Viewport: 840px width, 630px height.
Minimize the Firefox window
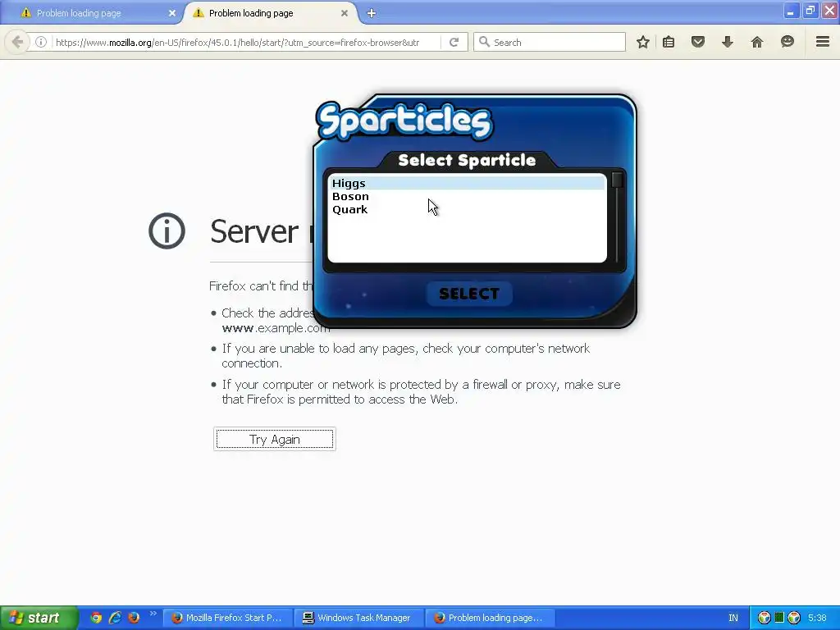pyautogui.click(x=790, y=10)
